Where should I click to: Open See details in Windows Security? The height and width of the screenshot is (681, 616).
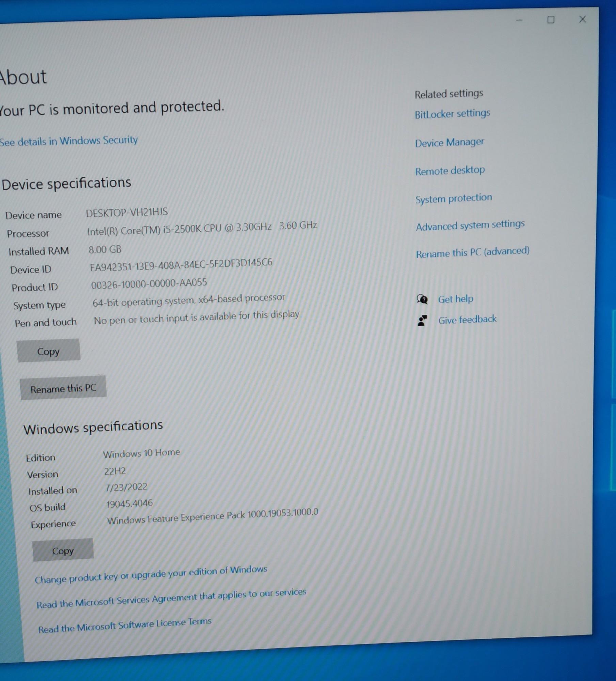tap(68, 141)
